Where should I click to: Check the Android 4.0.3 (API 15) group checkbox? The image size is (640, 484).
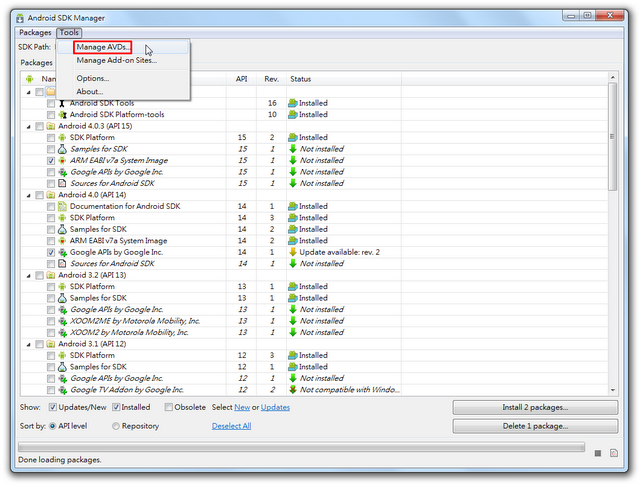pos(39,127)
